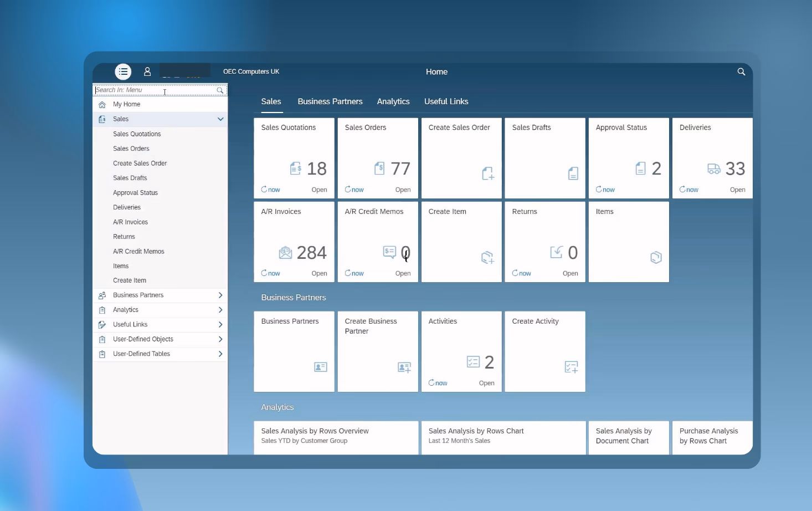The width and height of the screenshot is (812, 511).
Task: Open the Sales Analysis by Rows Chart tile
Action: point(503,438)
